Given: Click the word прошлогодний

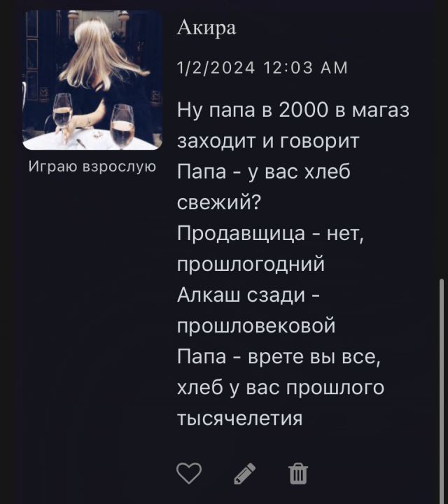Looking at the screenshot, I should (251, 265).
